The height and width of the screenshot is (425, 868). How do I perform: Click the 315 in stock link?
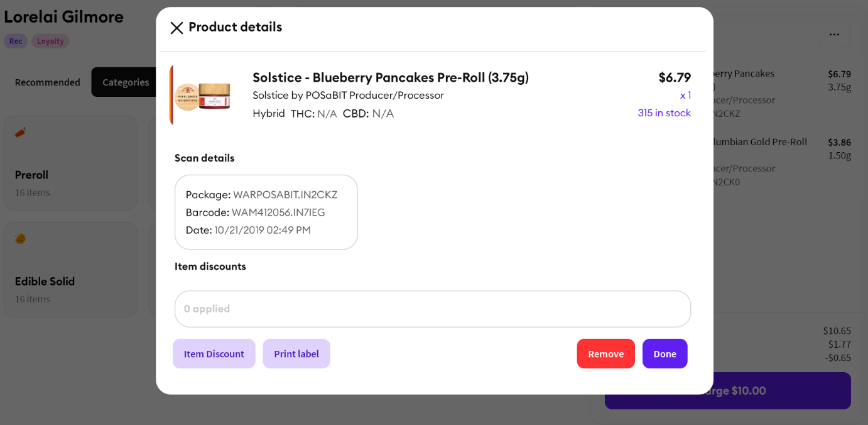(665, 113)
